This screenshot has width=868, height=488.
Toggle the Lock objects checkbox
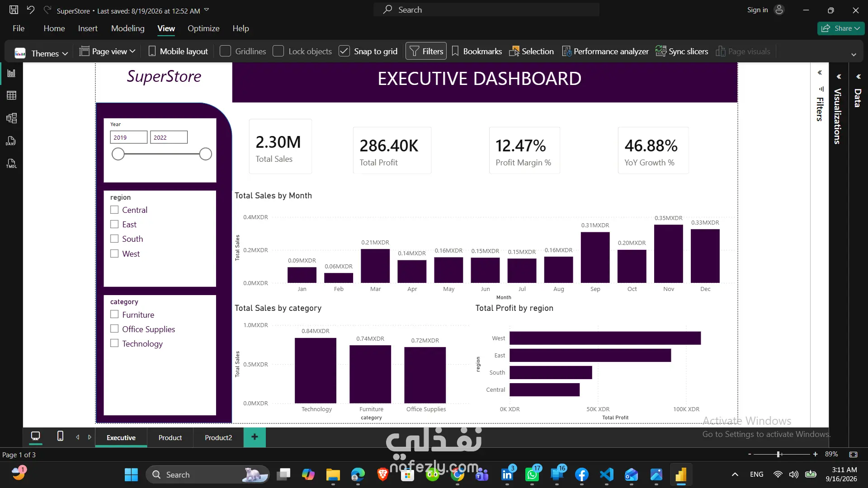pos(278,51)
